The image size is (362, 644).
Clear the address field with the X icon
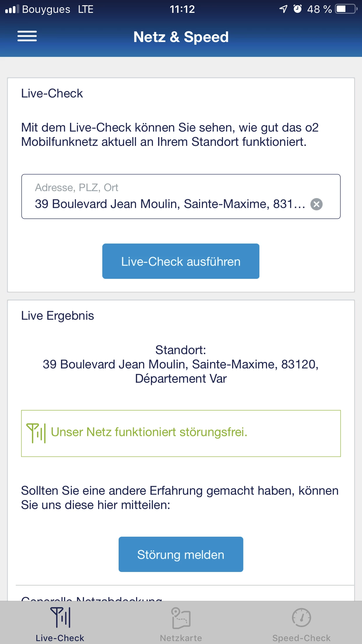(x=317, y=204)
